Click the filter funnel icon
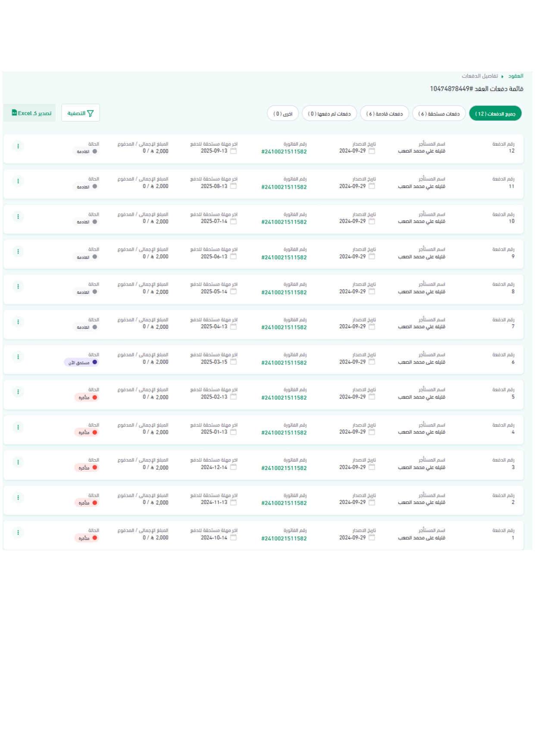This screenshot has width=535, height=756. click(x=90, y=114)
